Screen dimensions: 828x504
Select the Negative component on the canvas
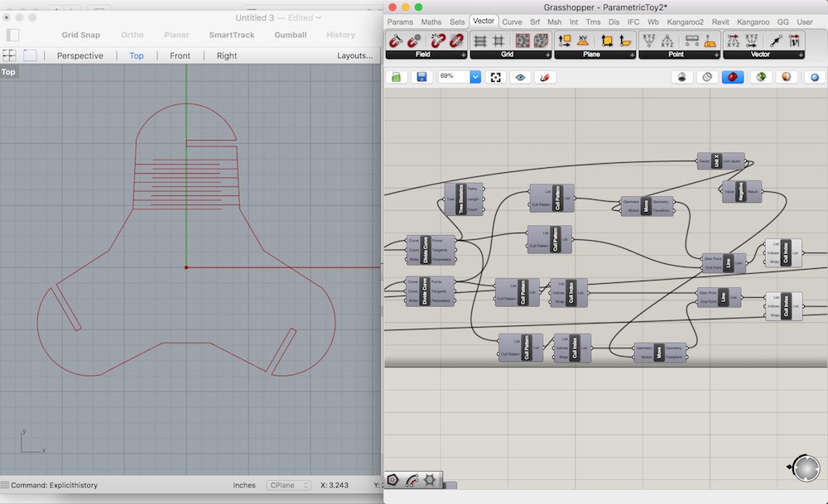pos(741,191)
